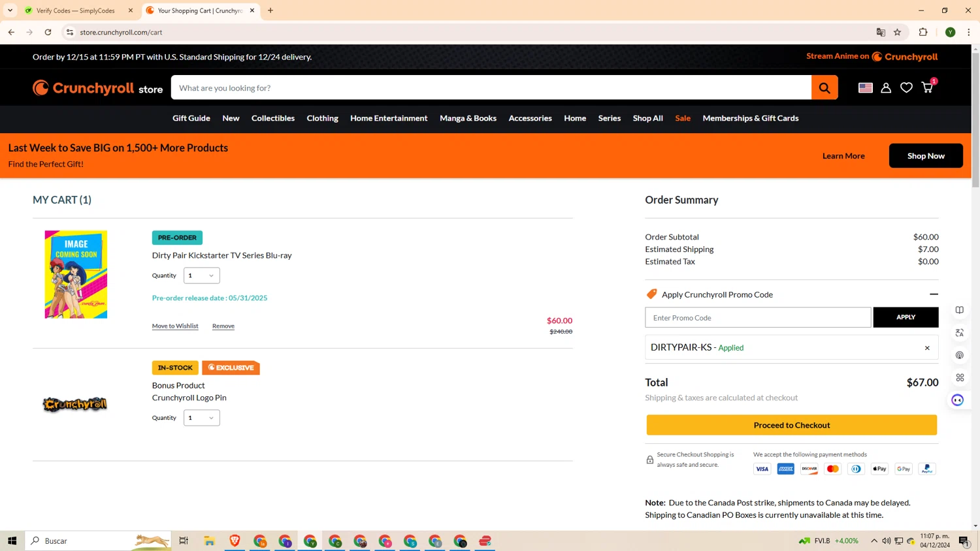Click the APPLY promo code button
This screenshot has height=551, width=980.
906,317
